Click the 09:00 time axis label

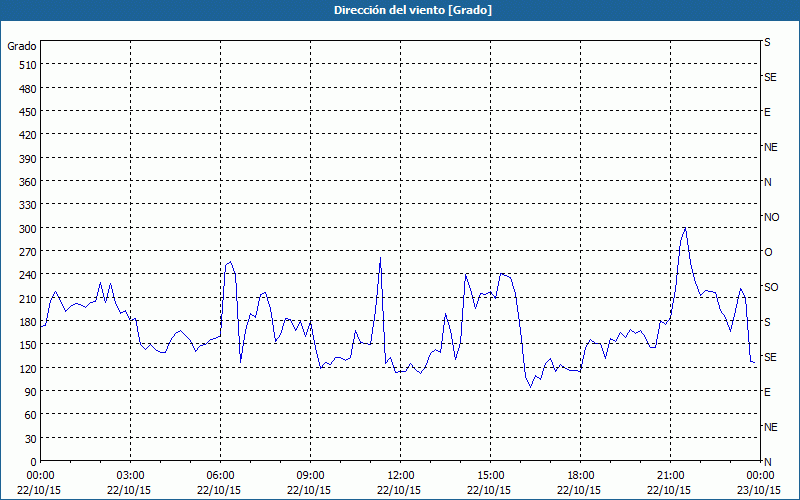click(310, 476)
